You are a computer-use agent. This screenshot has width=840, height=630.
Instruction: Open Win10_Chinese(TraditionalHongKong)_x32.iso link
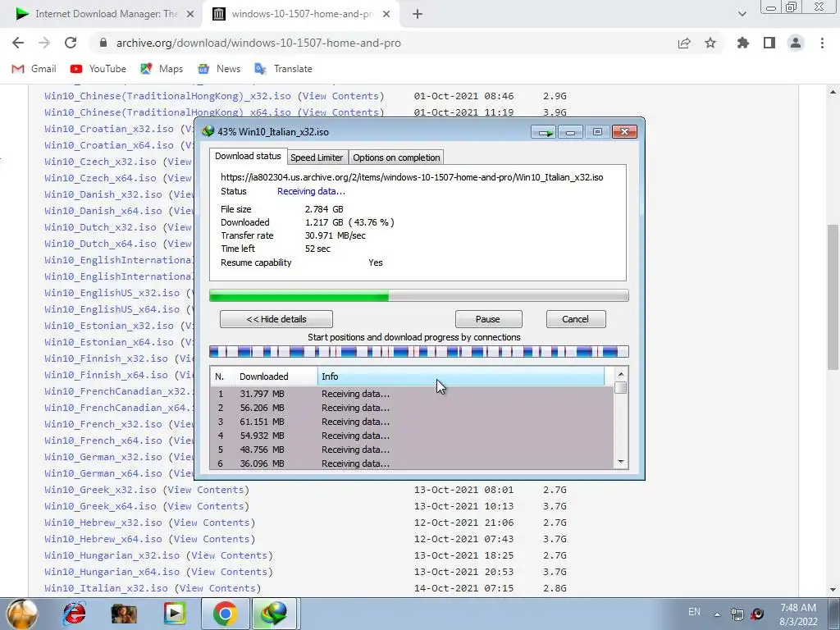pos(167,96)
